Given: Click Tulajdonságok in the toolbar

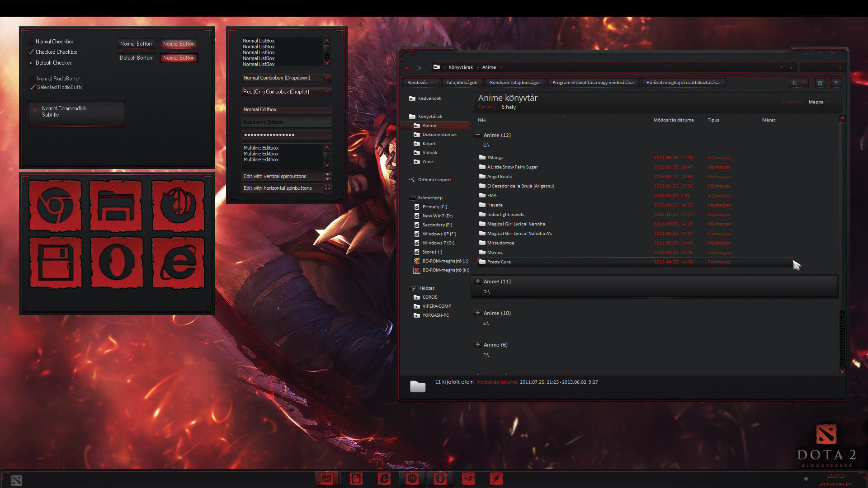Looking at the screenshot, I should (462, 83).
